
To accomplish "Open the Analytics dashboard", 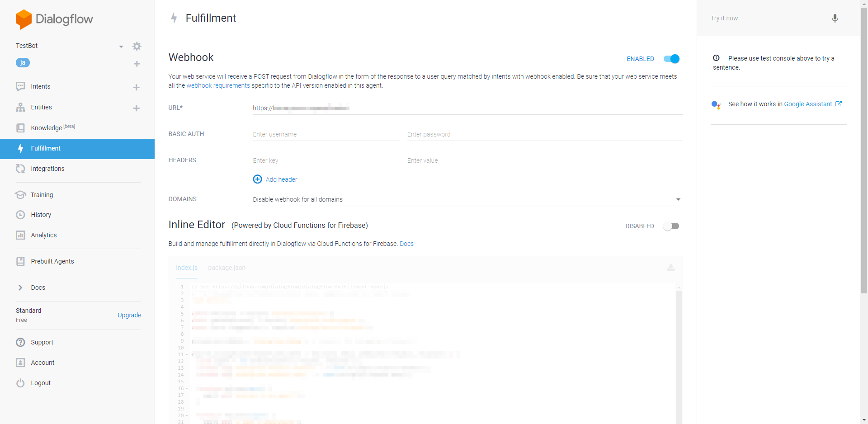I will click(x=43, y=235).
